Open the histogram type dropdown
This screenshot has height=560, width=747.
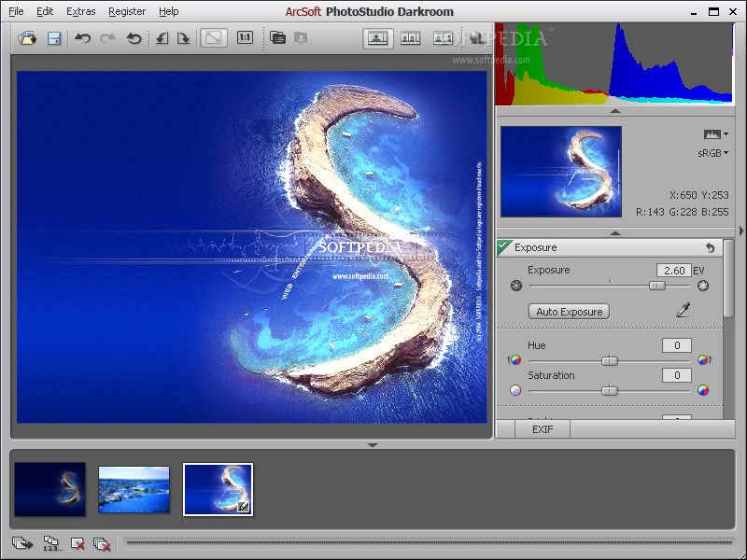point(716,134)
